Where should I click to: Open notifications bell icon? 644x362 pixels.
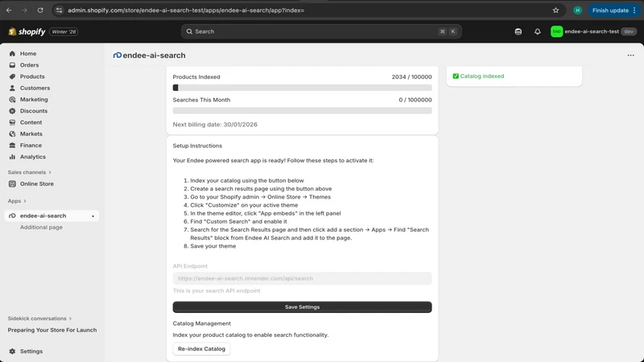537,31
